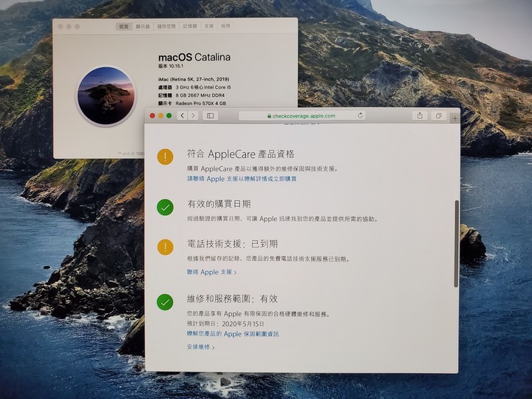Click the macOS Catalina island image

click(x=106, y=95)
